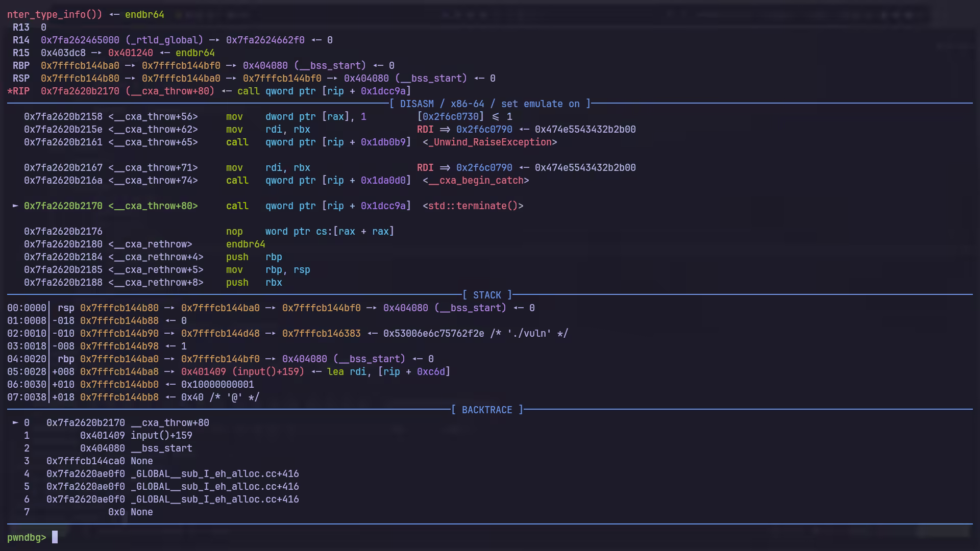Click the __cxa_rethrow endbr64 instruction line
The height and width of the screenshot is (551, 980).
[x=246, y=244]
